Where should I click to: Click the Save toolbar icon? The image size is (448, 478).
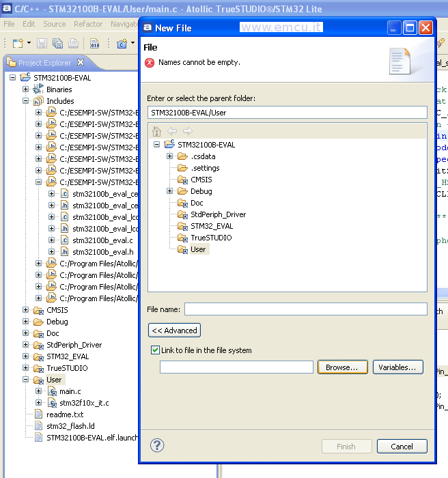click(x=42, y=43)
